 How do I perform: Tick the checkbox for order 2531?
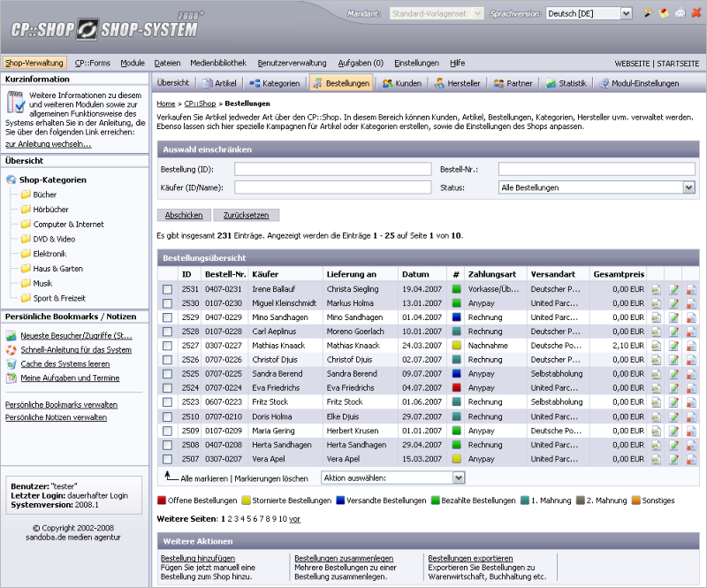pyautogui.click(x=167, y=289)
